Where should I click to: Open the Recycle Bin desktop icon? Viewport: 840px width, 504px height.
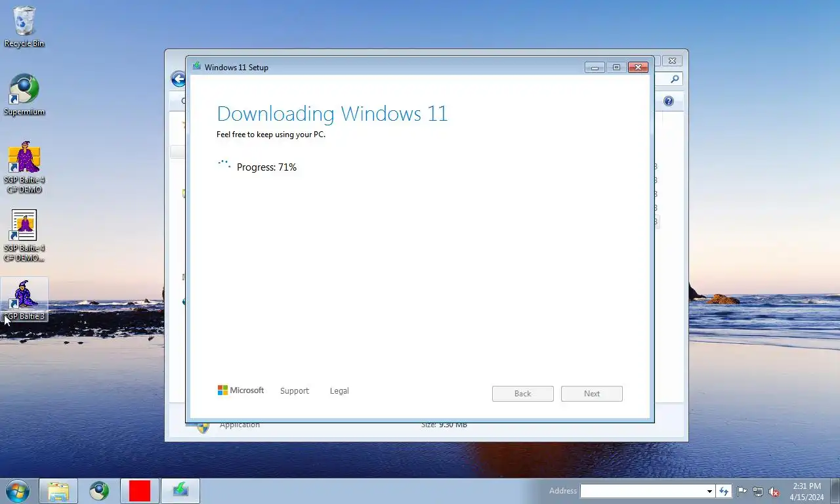(x=24, y=27)
